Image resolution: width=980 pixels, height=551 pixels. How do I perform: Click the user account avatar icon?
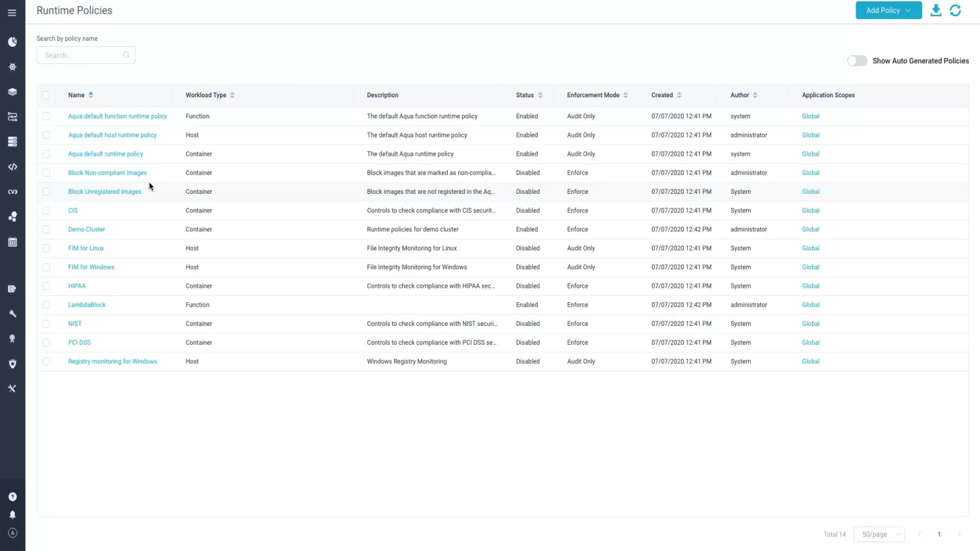[x=12, y=533]
